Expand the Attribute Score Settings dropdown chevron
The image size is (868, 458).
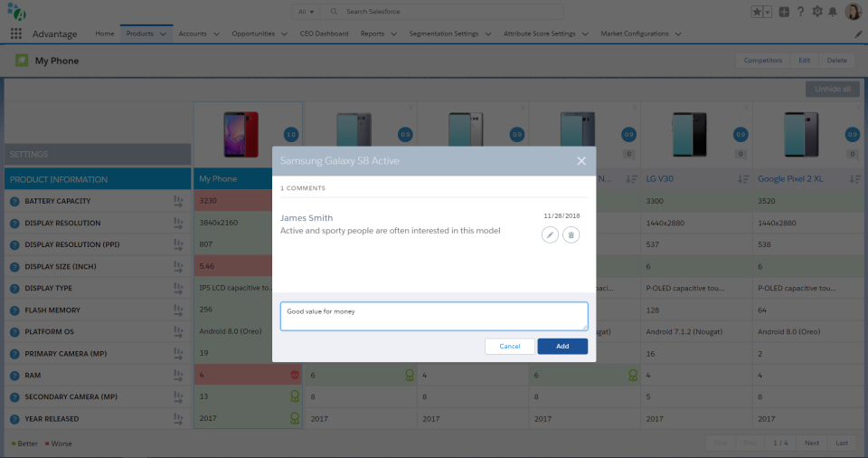click(x=585, y=34)
